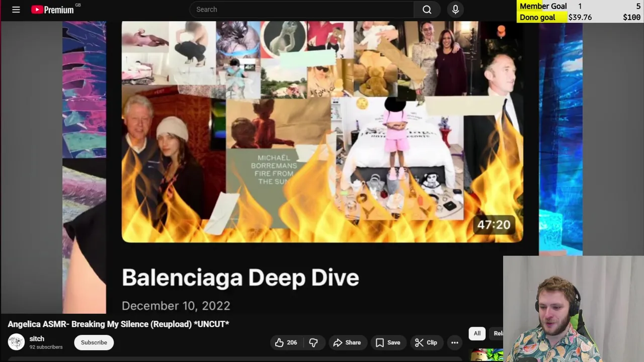The image size is (644, 362).
Task: Create a Clip of the video
Action: click(426, 342)
